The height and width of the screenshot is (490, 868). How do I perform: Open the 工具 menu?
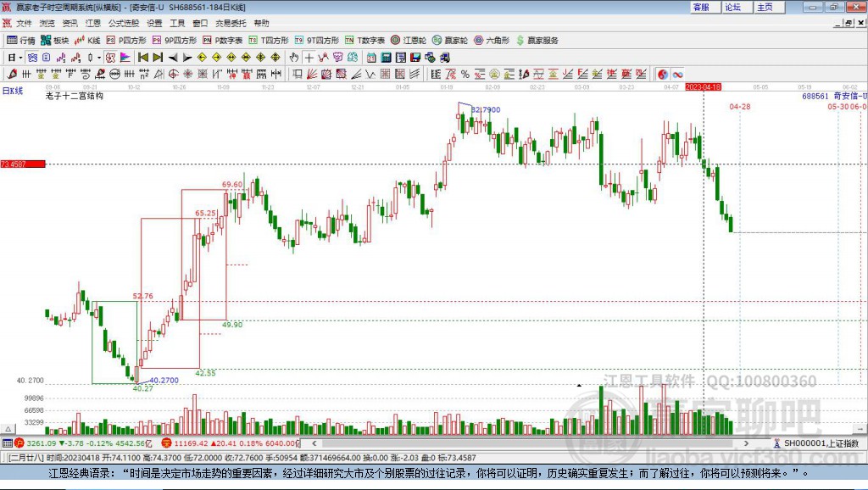coord(177,23)
